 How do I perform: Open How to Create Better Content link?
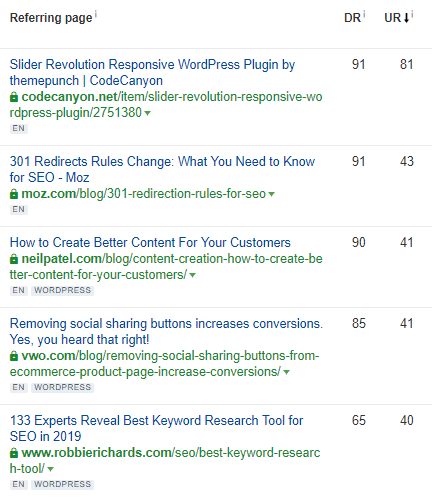click(x=150, y=242)
